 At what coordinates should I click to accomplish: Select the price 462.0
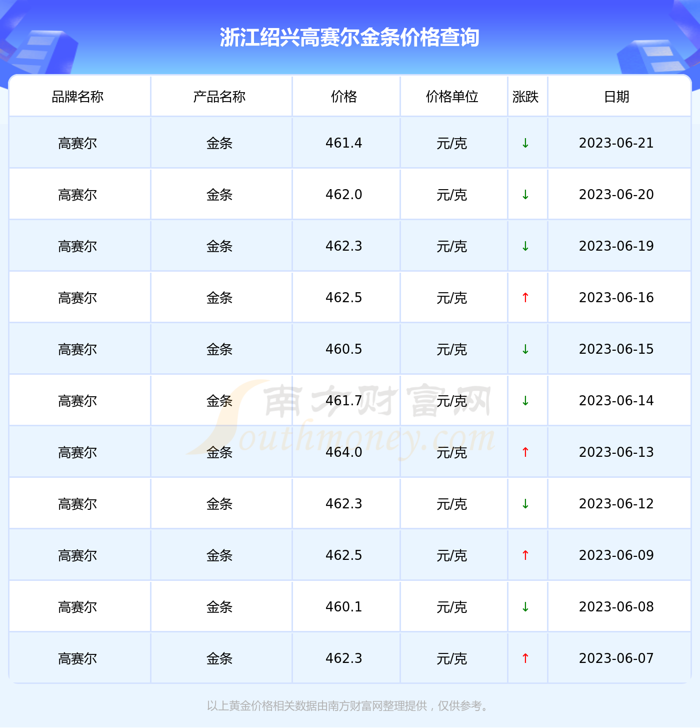(344, 195)
